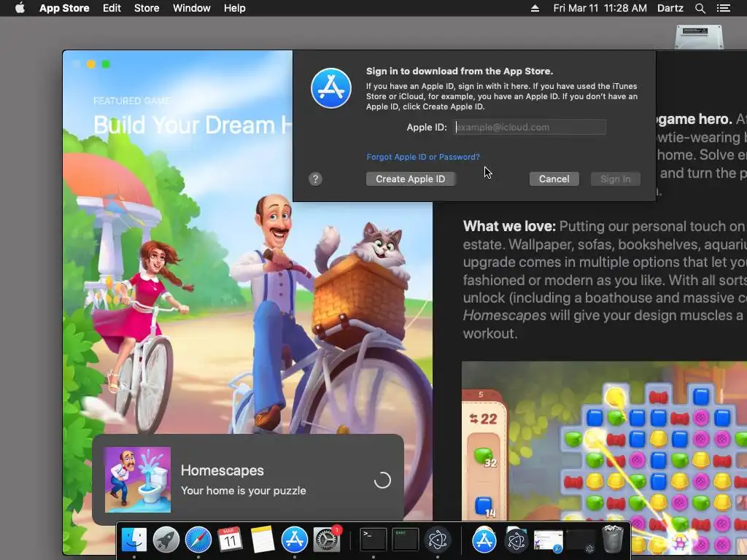Open Spotlight search magnifier
747x560 pixels.
(700, 8)
